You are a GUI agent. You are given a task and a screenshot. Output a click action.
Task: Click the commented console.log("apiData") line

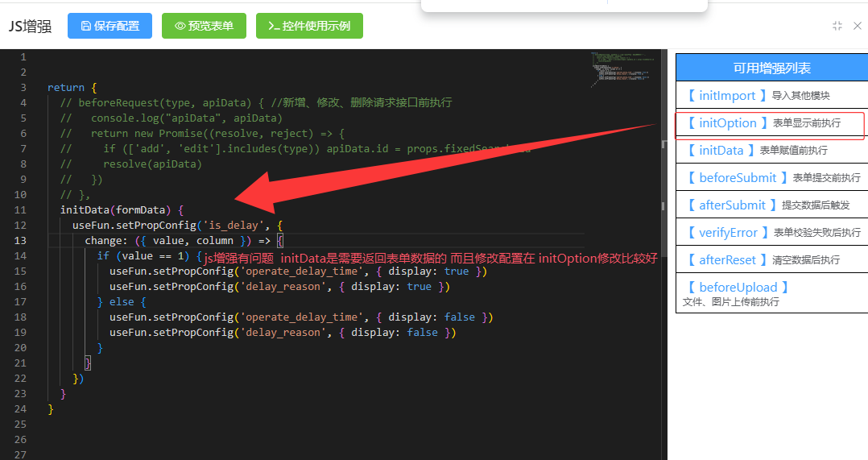172,118
